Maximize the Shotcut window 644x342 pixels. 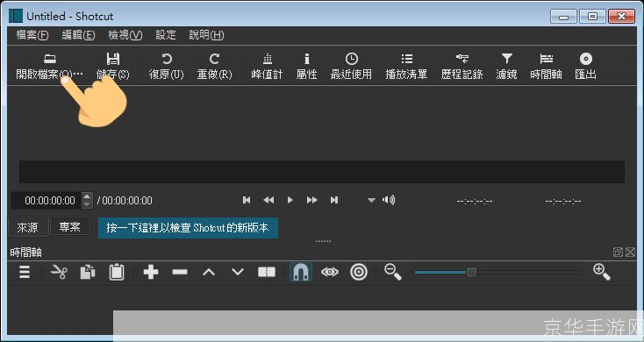(592, 17)
